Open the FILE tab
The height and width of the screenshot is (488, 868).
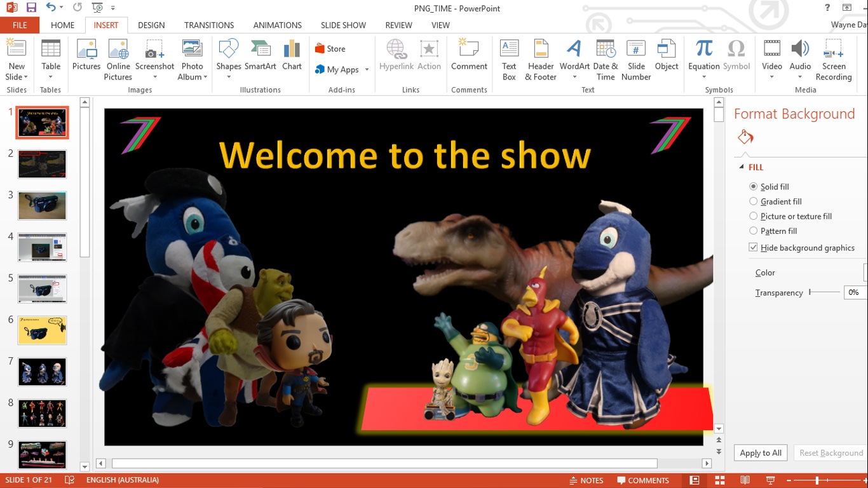[20, 25]
